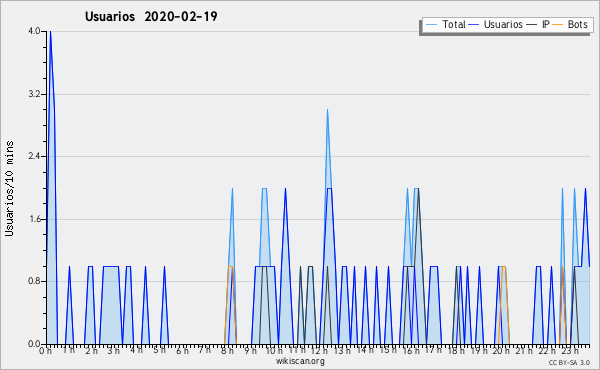Click the orange Bots line swatch
Screen dimensions: 600x370
click(558, 25)
